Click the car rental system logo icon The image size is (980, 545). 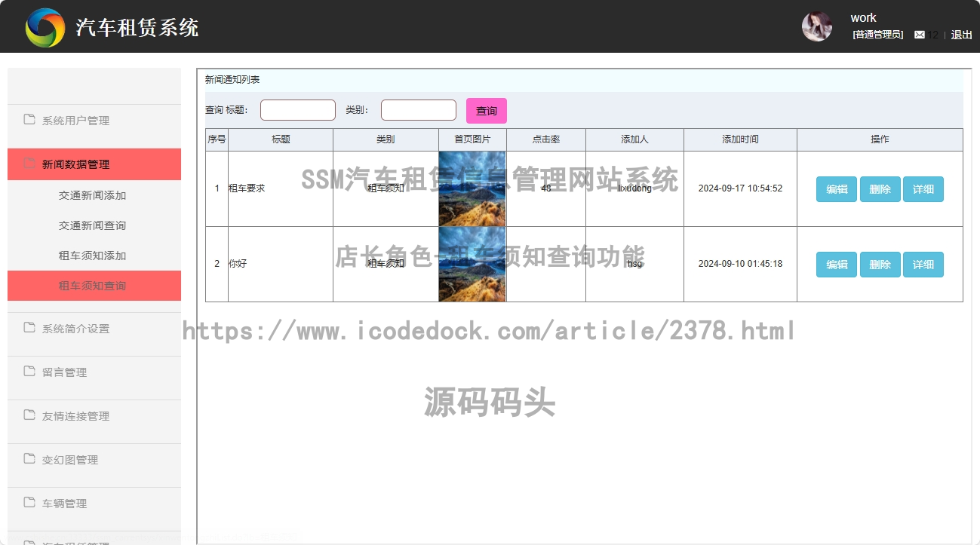(x=45, y=28)
